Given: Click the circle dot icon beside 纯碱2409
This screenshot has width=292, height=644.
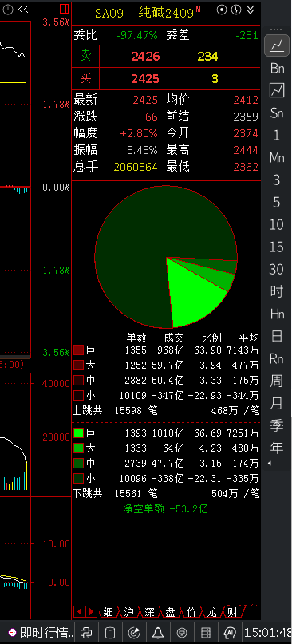Looking at the screenshot, I should [222, 10].
